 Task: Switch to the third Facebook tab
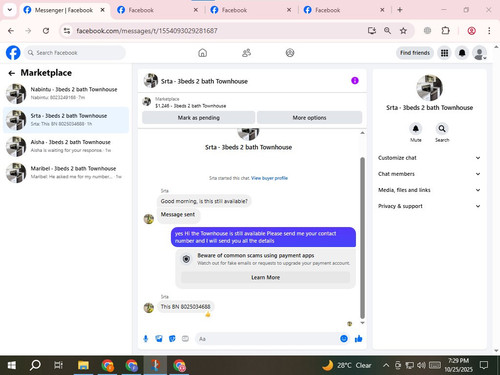pyautogui.click(x=250, y=10)
